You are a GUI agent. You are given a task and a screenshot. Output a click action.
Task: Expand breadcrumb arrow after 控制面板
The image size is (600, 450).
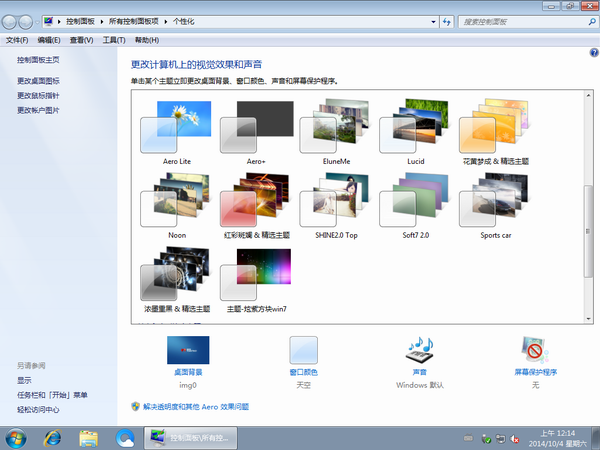coord(101,22)
